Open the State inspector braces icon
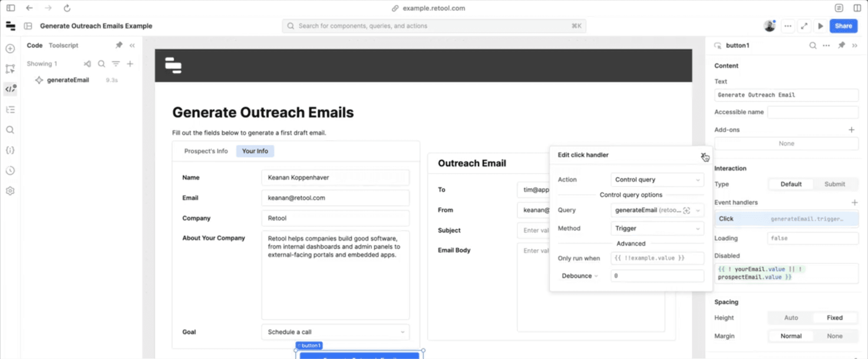 10,150
